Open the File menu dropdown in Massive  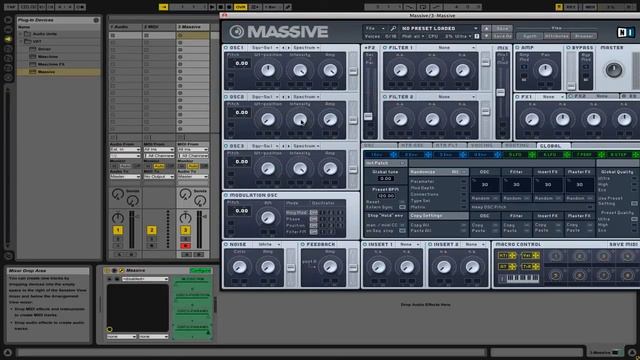[x=375, y=29]
